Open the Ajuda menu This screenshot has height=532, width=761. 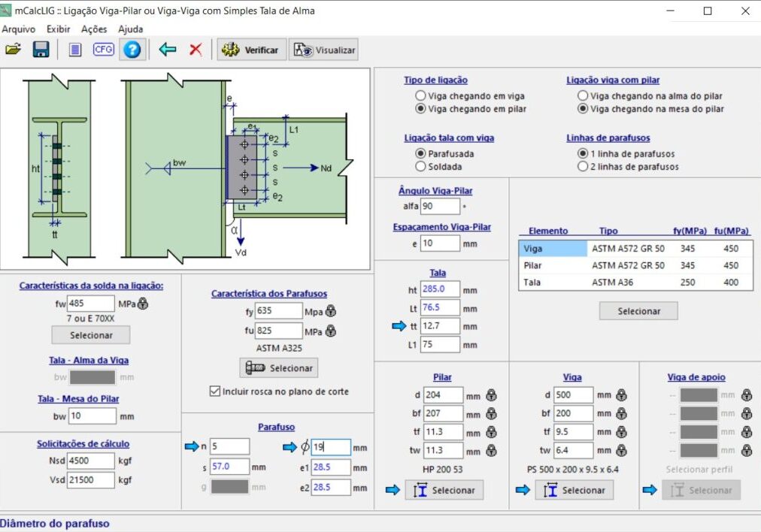click(x=131, y=29)
